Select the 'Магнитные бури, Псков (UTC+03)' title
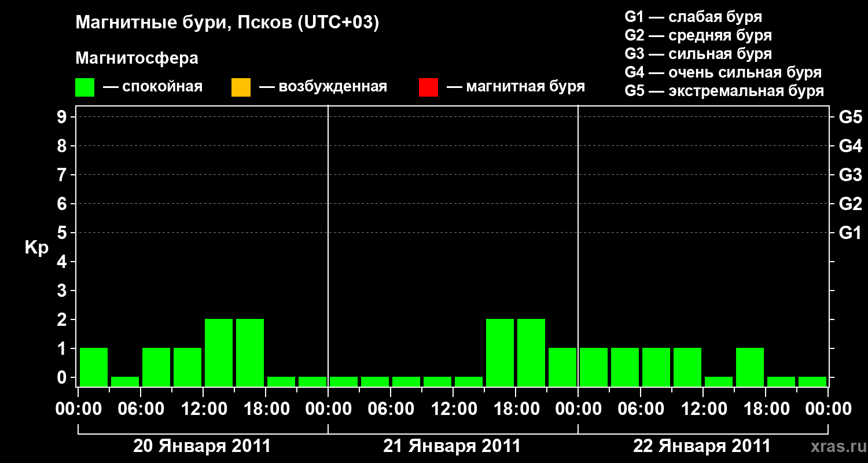The width and height of the screenshot is (868, 463). (227, 23)
